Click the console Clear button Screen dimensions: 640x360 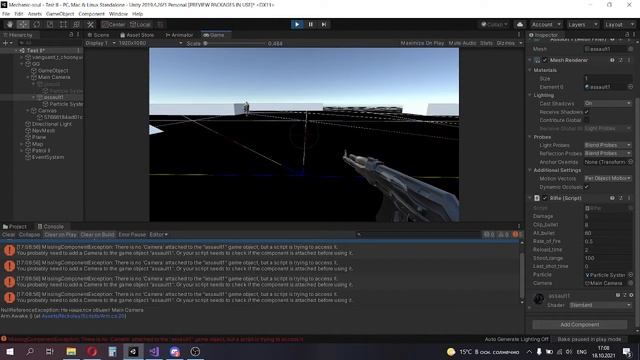pyautogui.click(x=8, y=235)
